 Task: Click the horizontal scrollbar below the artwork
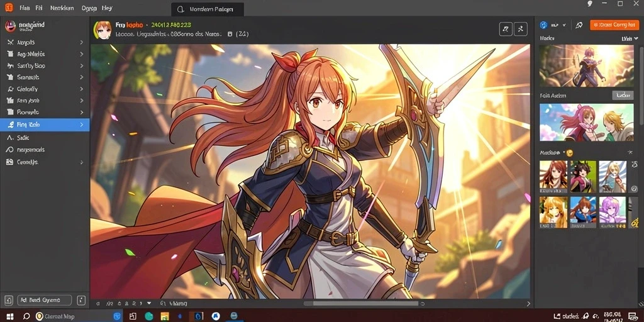click(x=360, y=304)
